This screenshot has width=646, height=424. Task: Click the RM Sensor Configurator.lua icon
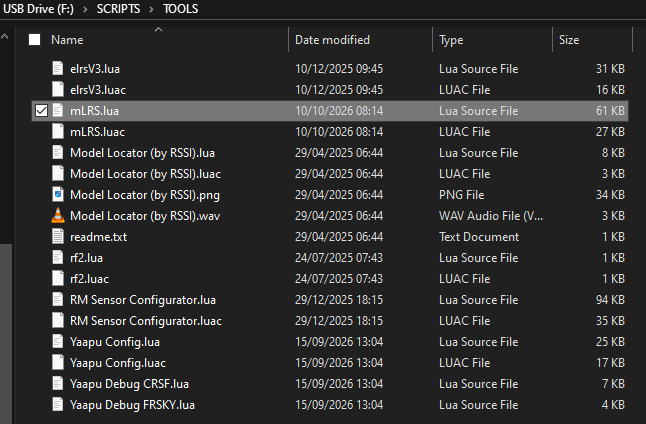58,300
